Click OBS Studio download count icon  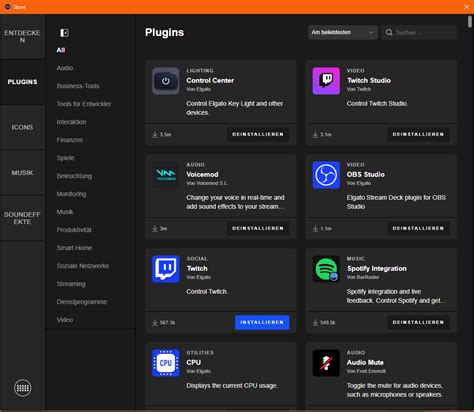tap(315, 228)
